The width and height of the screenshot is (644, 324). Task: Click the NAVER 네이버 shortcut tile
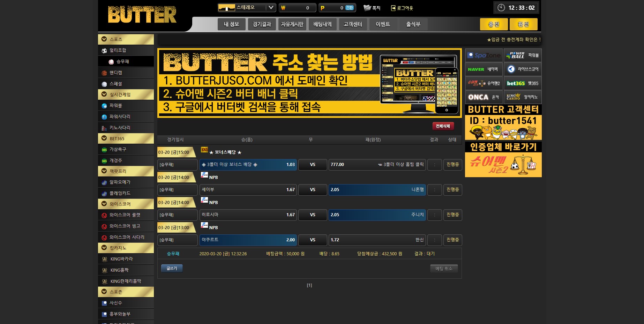click(484, 69)
